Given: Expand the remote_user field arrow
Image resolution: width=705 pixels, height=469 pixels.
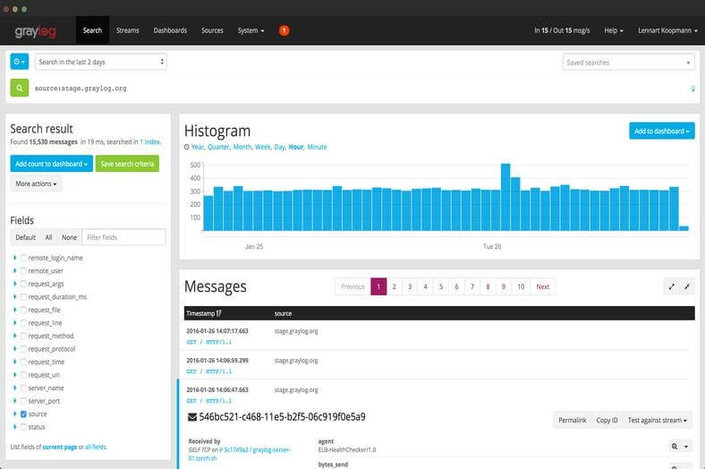Looking at the screenshot, I should pyautogui.click(x=15, y=271).
